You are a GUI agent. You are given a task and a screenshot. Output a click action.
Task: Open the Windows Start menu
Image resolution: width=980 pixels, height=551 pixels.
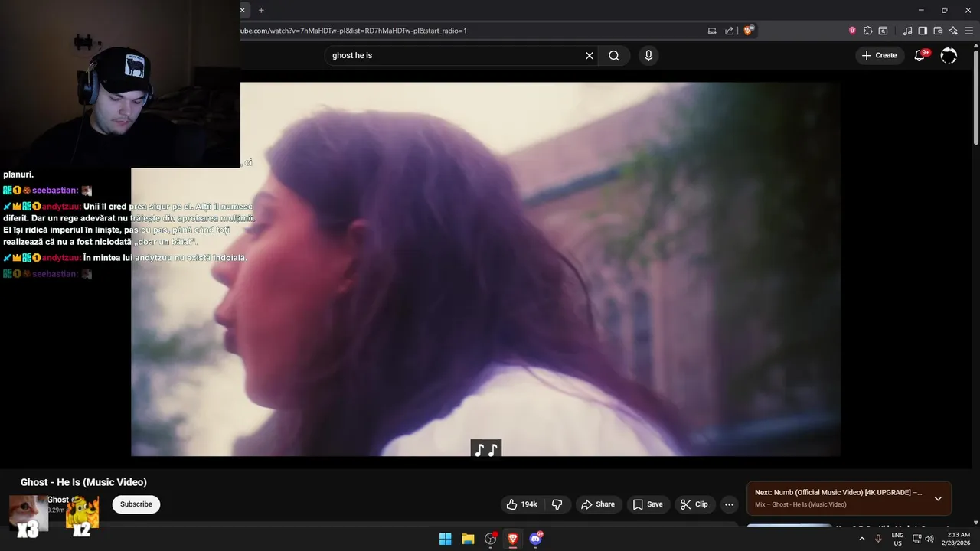click(445, 539)
